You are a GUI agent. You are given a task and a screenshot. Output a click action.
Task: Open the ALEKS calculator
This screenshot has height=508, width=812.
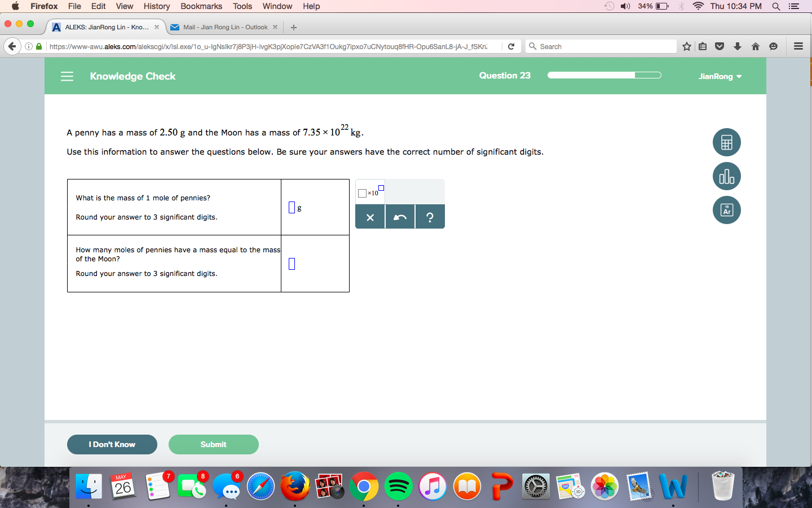coord(726,142)
